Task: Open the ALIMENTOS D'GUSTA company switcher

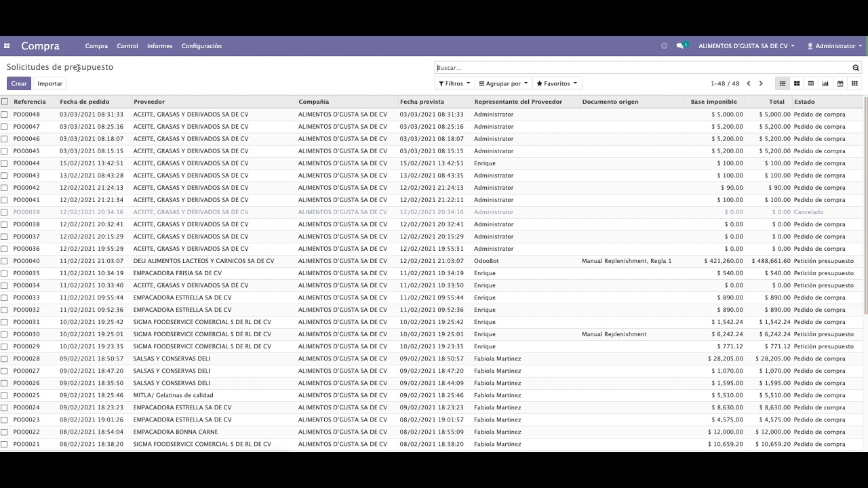Action: (746, 46)
